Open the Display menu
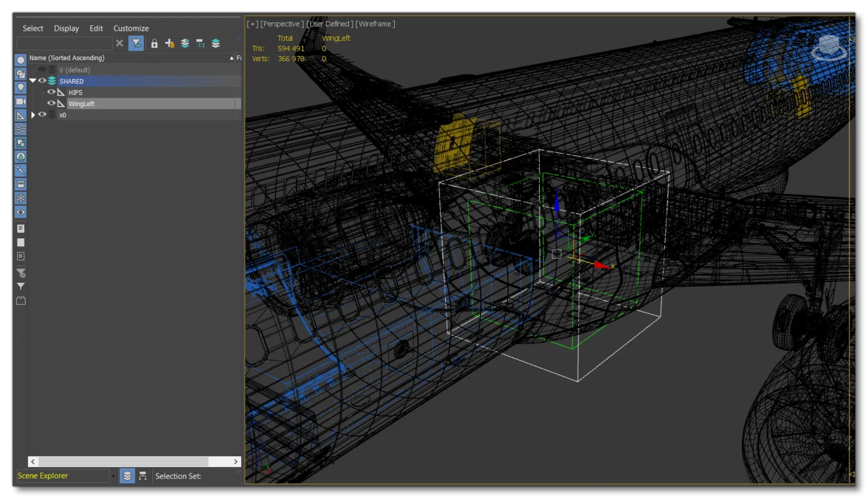The height and width of the screenshot is (499, 868). 66,28
